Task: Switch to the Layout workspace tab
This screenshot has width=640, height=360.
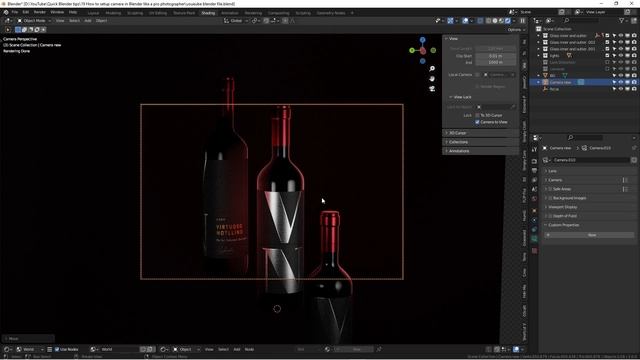Action: [93, 13]
